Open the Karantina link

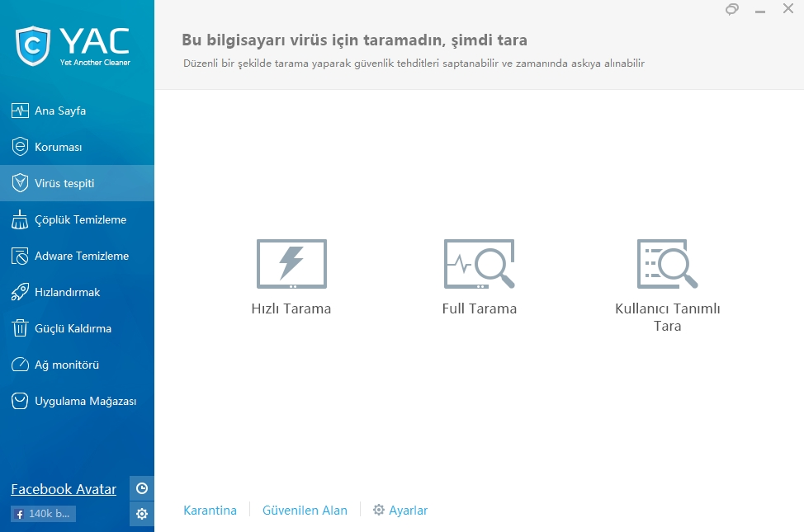pos(210,511)
